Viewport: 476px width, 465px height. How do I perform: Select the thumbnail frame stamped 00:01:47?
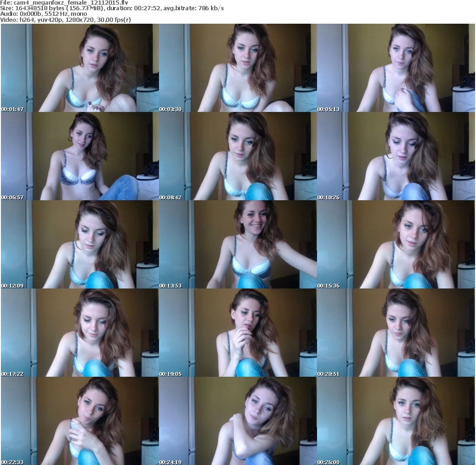point(80,68)
